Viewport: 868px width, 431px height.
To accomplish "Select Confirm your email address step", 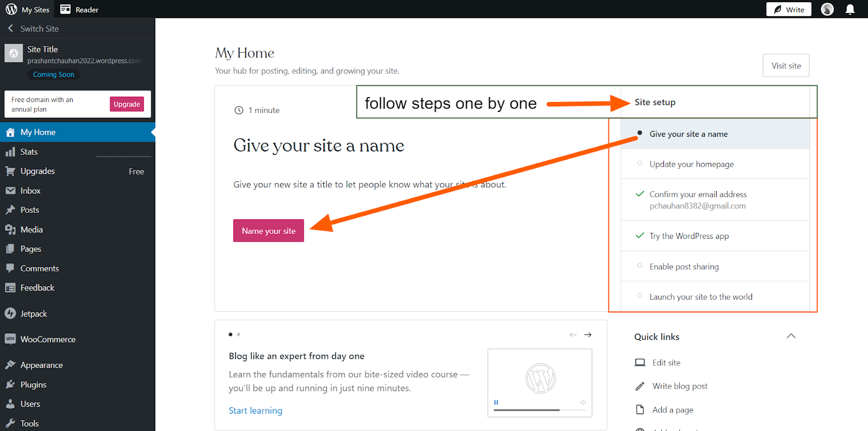I will (715, 200).
